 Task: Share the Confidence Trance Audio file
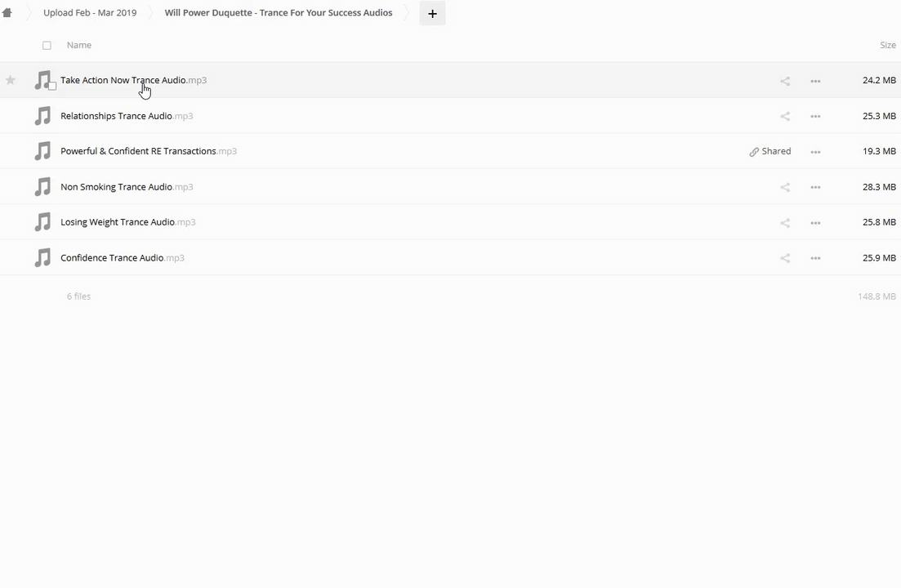[x=785, y=258]
